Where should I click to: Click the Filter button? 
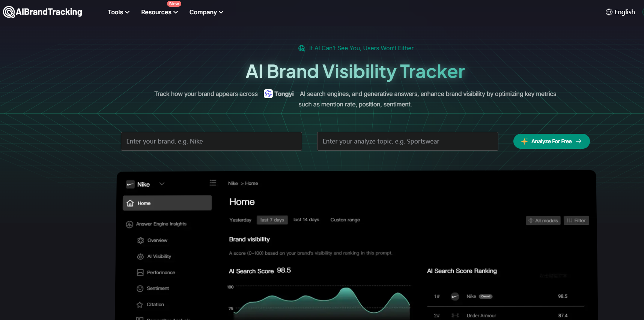point(576,220)
